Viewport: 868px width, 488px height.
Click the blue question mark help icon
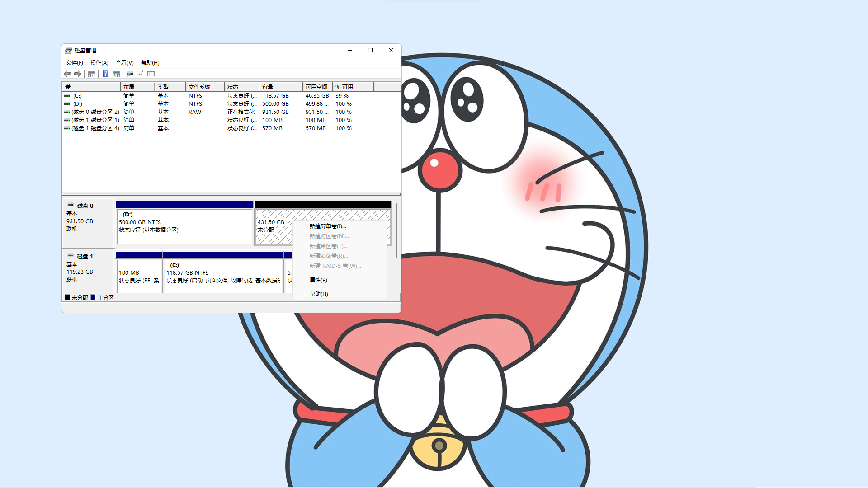105,74
